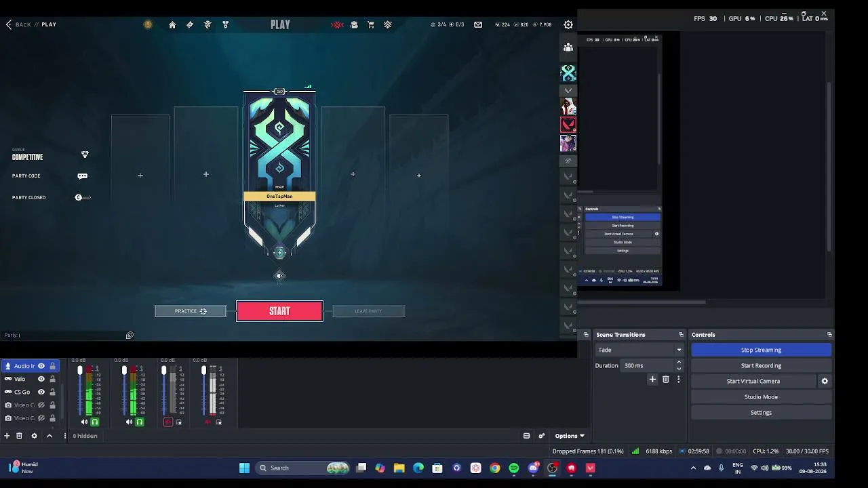868x488 pixels.
Task: Remove selected source with trash icon
Action: (19, 436)
